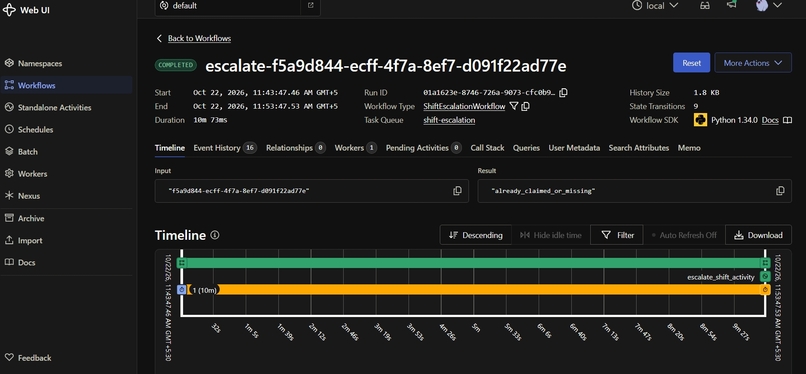The height and width of the screenshot is (374, 806).
Task: Open the user avatar menu
Action: [x=769, y=5]
